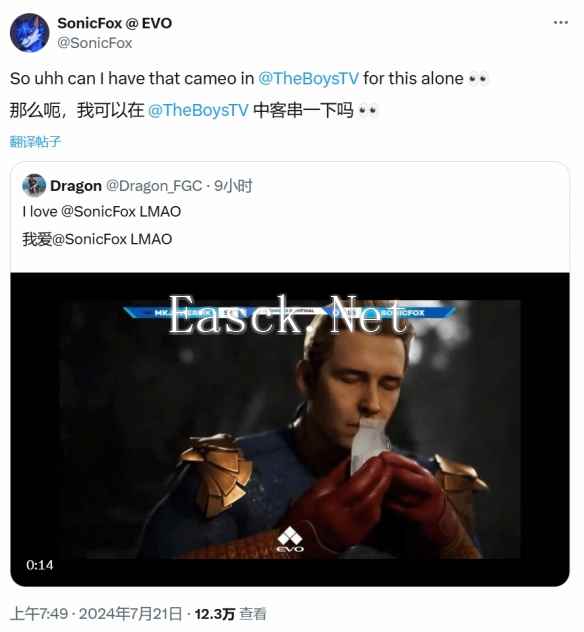Click the SonicFox @ EVO display name

coord(115,23)
